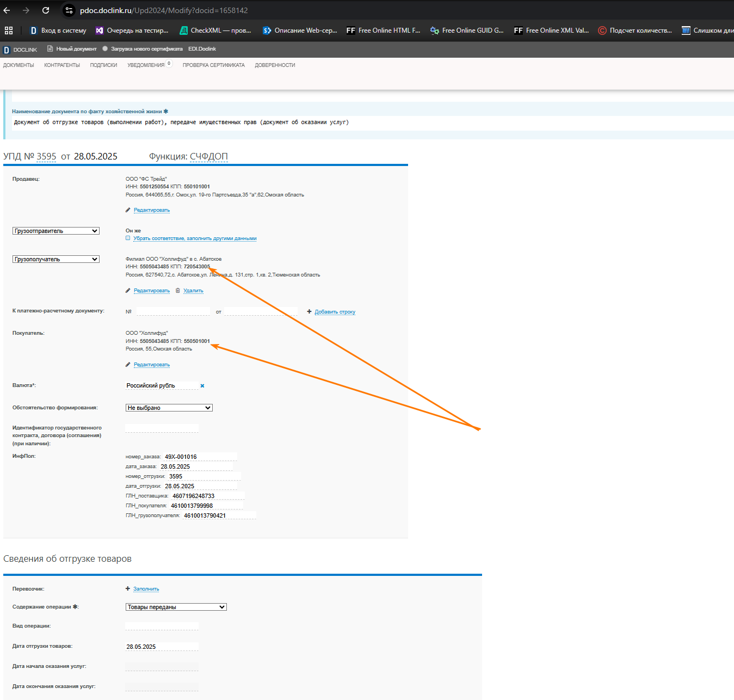Click pencil icon next to seller Редактировать
Image resolution: width=734 pixels, height=700 pixels.
tap(128, 210)
